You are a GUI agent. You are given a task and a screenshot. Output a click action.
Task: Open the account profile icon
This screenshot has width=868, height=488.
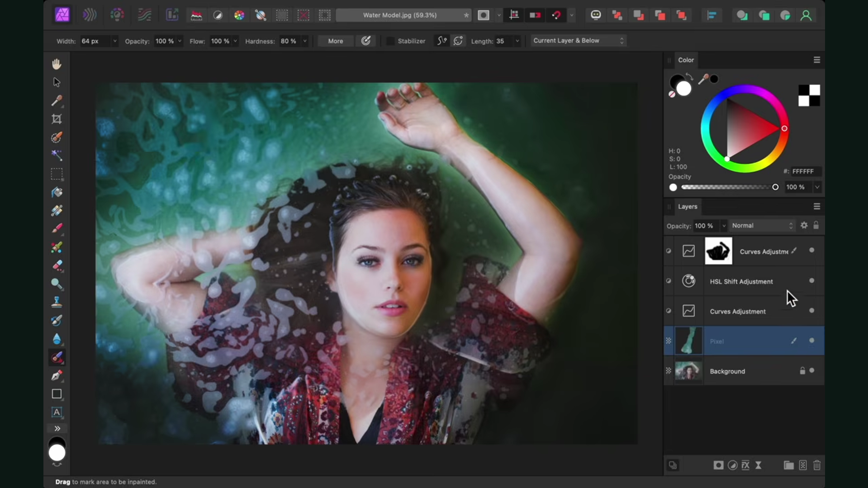coord(806,15)
